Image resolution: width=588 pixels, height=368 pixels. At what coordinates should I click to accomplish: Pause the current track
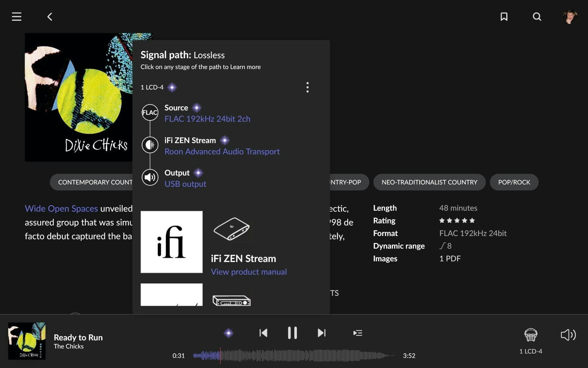(x=292, y=333)
